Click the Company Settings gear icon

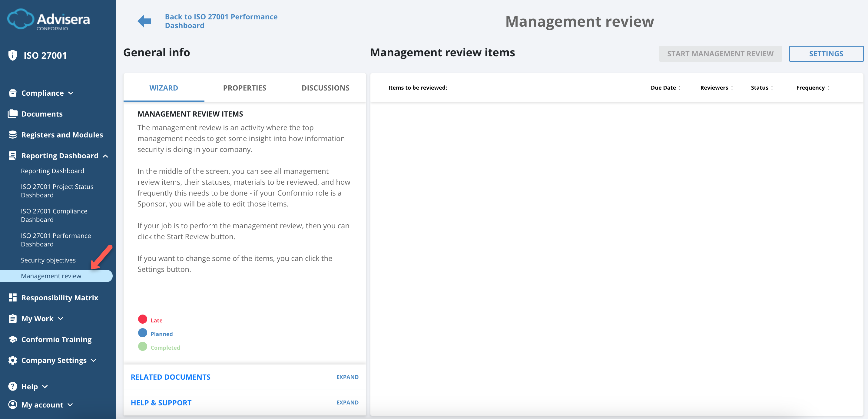(x=12, y=360)
